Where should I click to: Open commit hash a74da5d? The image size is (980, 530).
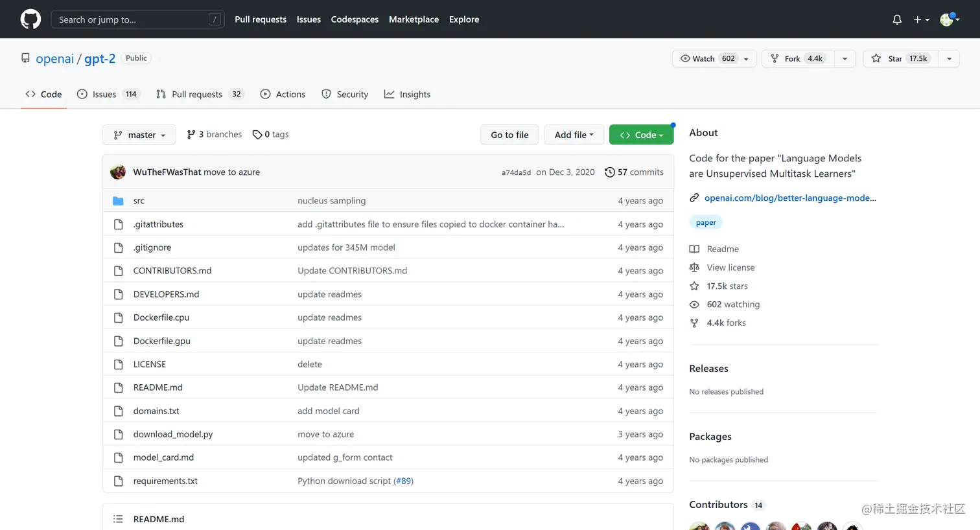coord(516,173)
